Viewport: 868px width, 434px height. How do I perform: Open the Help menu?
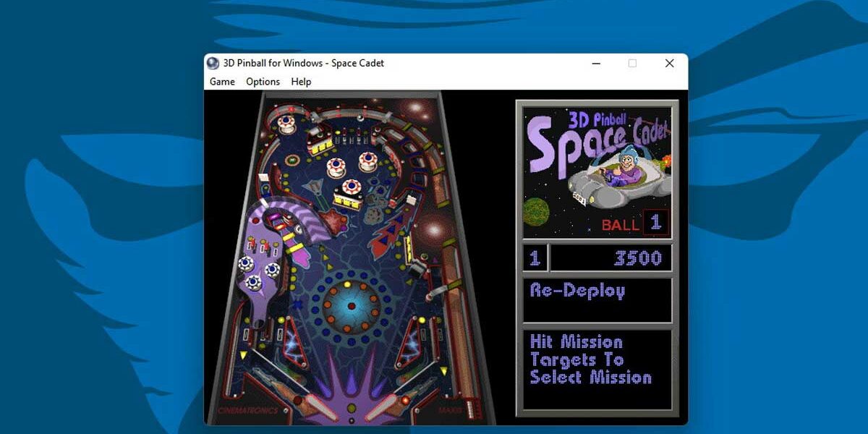(301, 82)
